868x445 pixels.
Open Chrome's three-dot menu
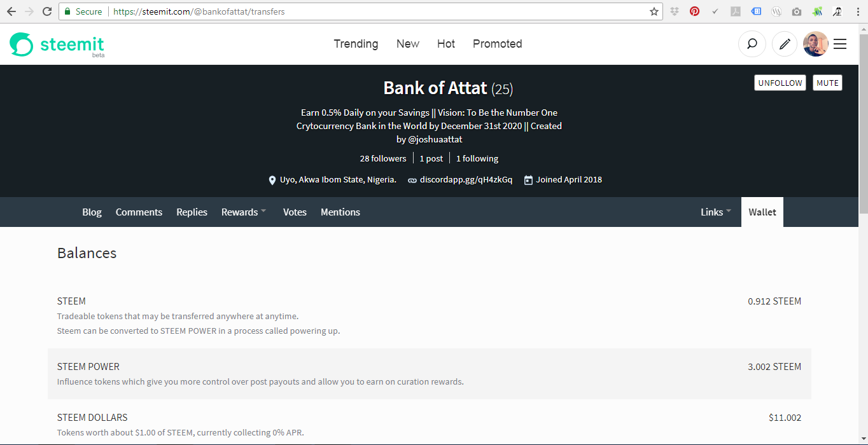[857, 11]
